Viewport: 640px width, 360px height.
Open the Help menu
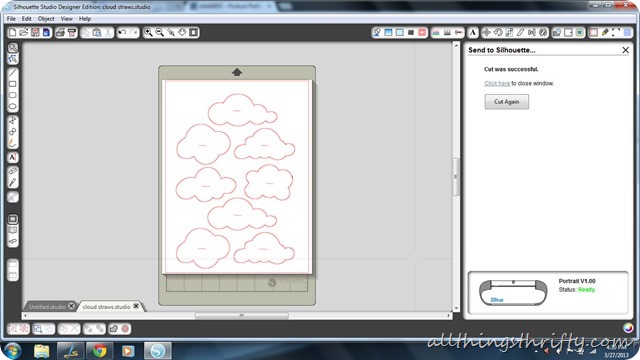pos(85,19)
